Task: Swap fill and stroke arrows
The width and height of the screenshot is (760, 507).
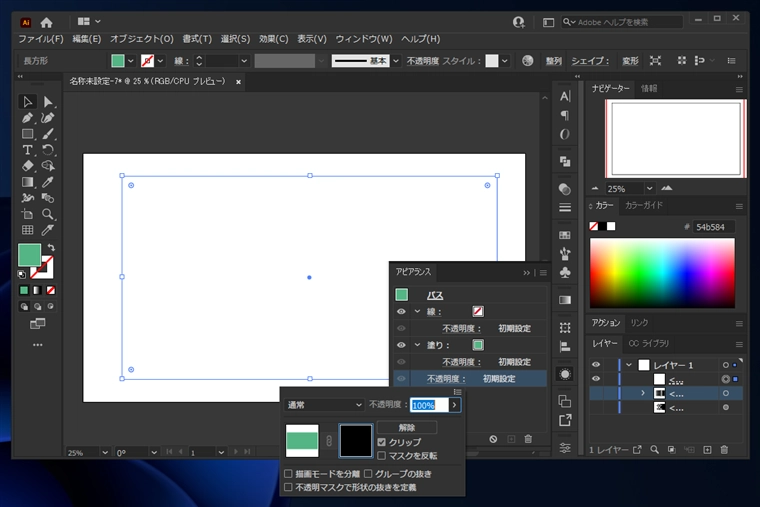Action: coord(51,248)
